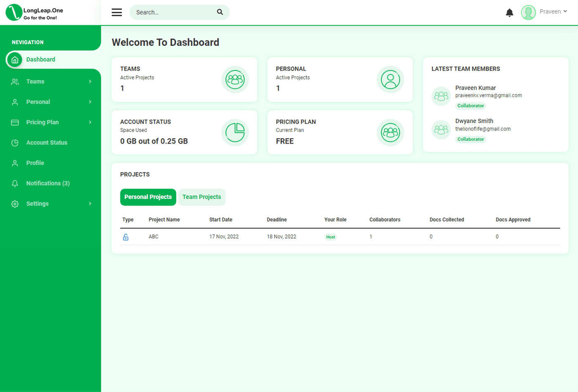The image size is (578, 392).
Task: Open the notification bell in header
Action: pyautogui.click(x=509, y=13)
